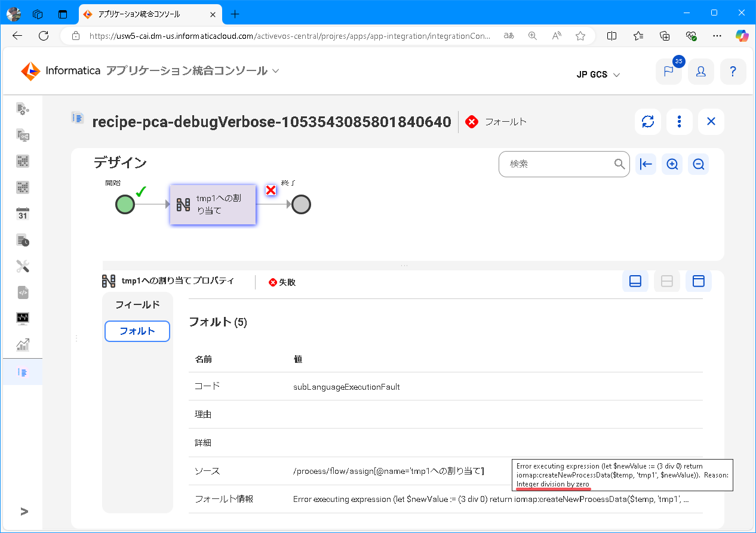This screenshot has height=533, width=756.
Task: Click the read aloud icon in address bar
Action: click(x=557, y=36)
